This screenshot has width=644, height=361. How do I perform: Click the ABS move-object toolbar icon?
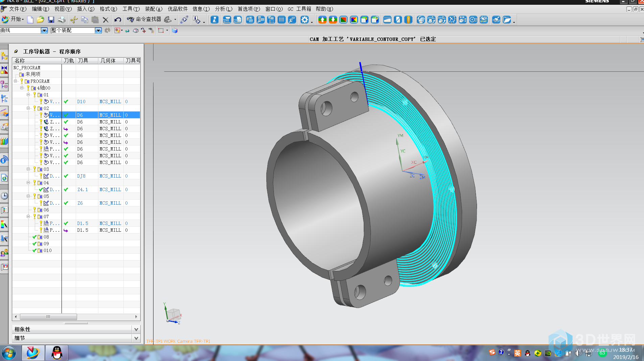(x=431, y=20)
